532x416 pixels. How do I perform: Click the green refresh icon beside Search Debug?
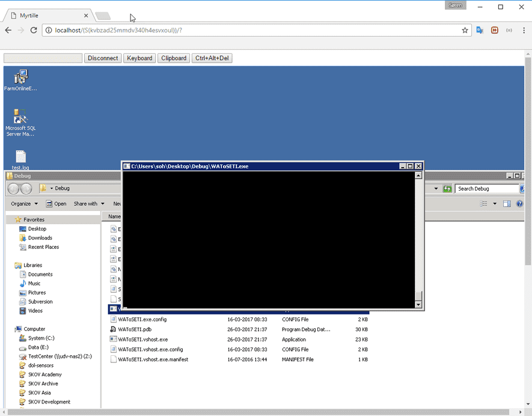[447, 188]
